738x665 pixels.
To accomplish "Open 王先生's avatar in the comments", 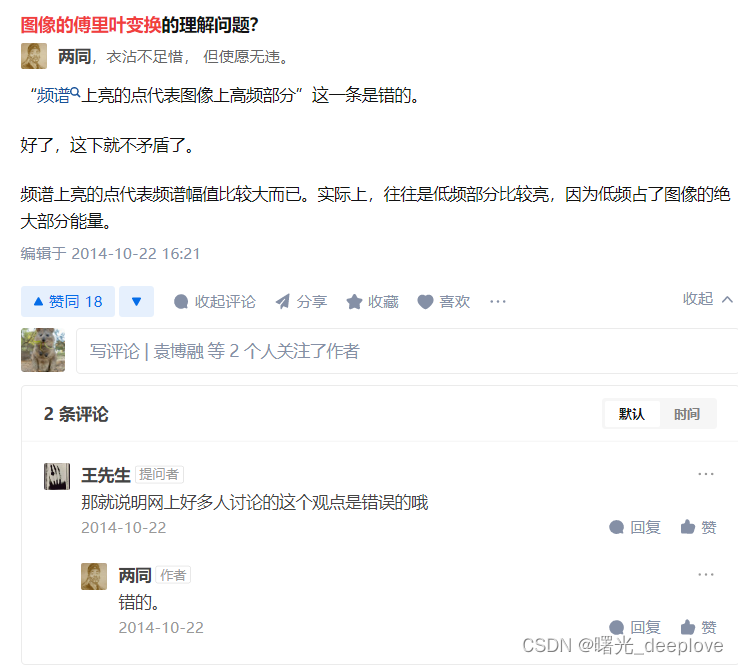I will point(57,476).
